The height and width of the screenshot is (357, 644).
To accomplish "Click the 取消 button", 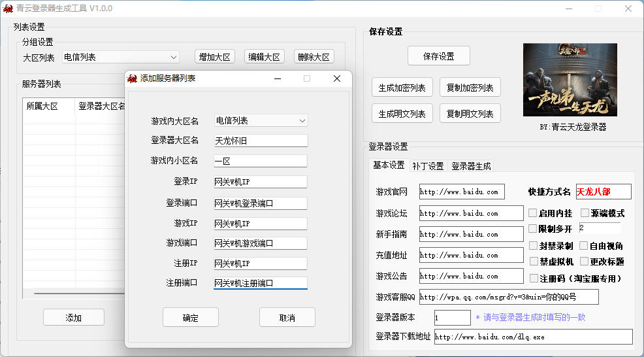I will click(287, 318).
